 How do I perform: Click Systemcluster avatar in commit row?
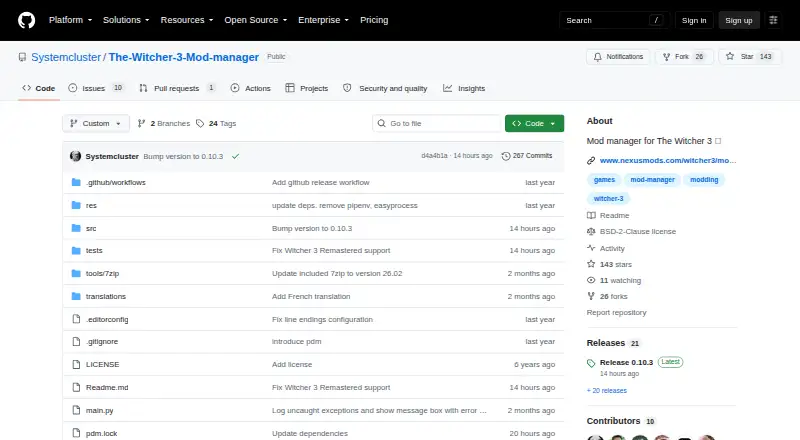click(x=76, y=156)
